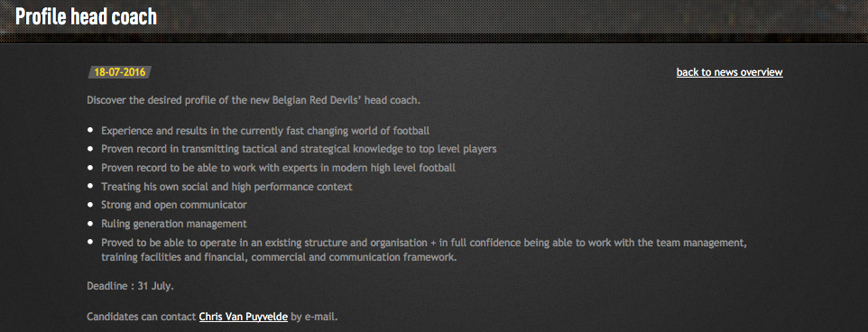
Task: Click bullet dot before Treating his own social
Action: click(91, 186)
